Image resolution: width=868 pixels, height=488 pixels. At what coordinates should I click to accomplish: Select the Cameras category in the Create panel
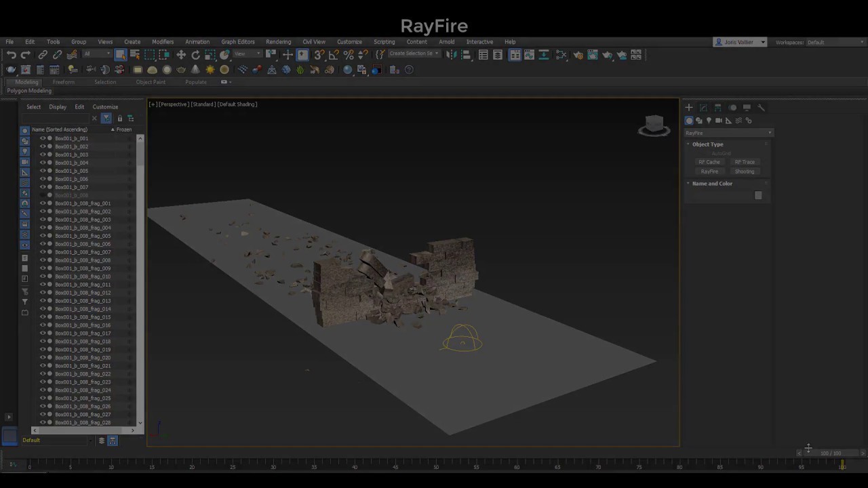[x=719, y=121]
